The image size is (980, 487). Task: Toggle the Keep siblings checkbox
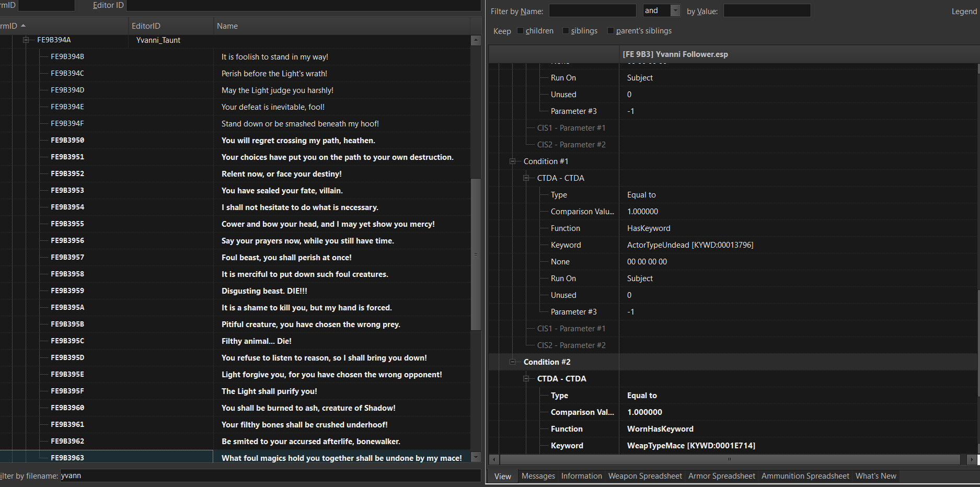tap(566, 31)
